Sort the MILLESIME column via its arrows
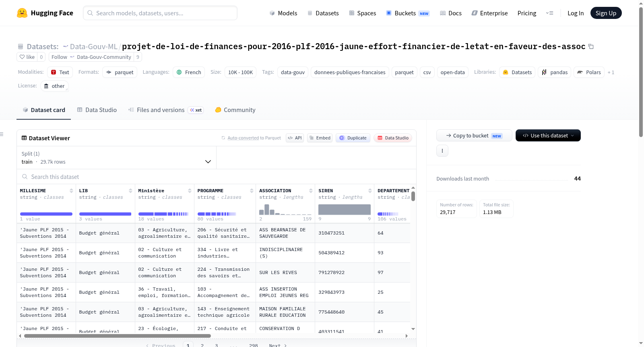644x347 pixels. [71, 191]
